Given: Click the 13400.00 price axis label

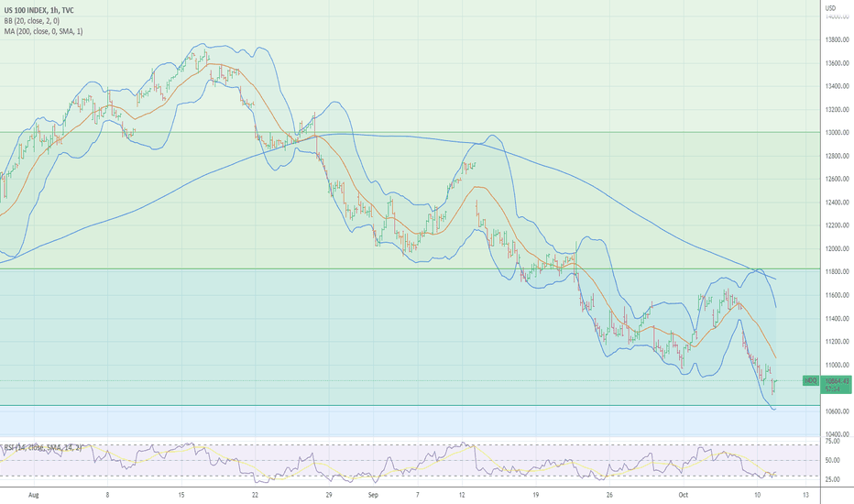Looking at the screenshot, I should [x=838, y=86].
